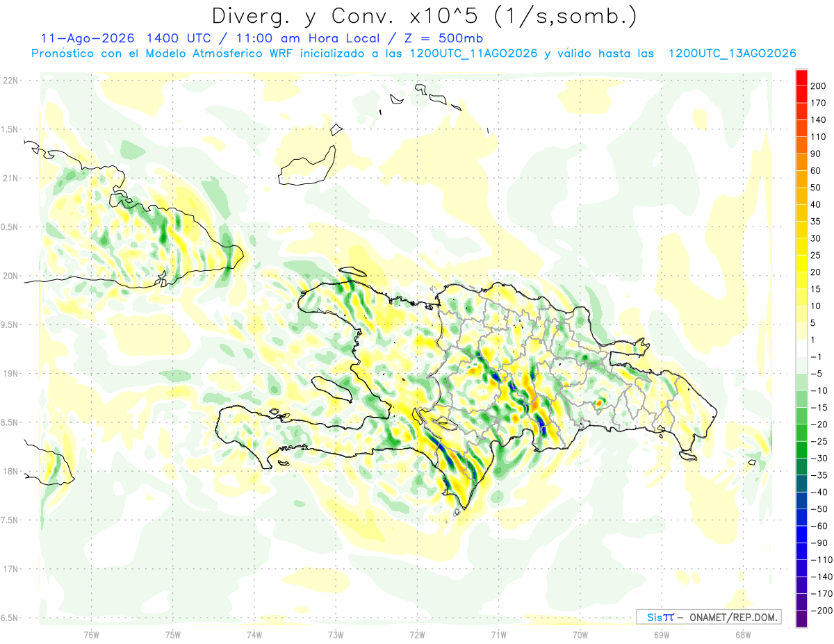Click the '8.5N' latitude label

[x=10, y=422]
